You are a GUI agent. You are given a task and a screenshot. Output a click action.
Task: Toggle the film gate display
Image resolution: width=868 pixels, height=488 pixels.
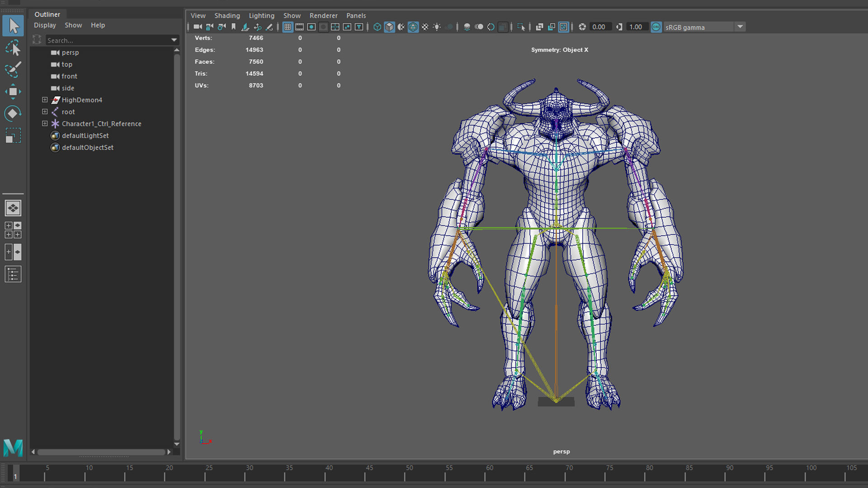[x=299, y=27]
